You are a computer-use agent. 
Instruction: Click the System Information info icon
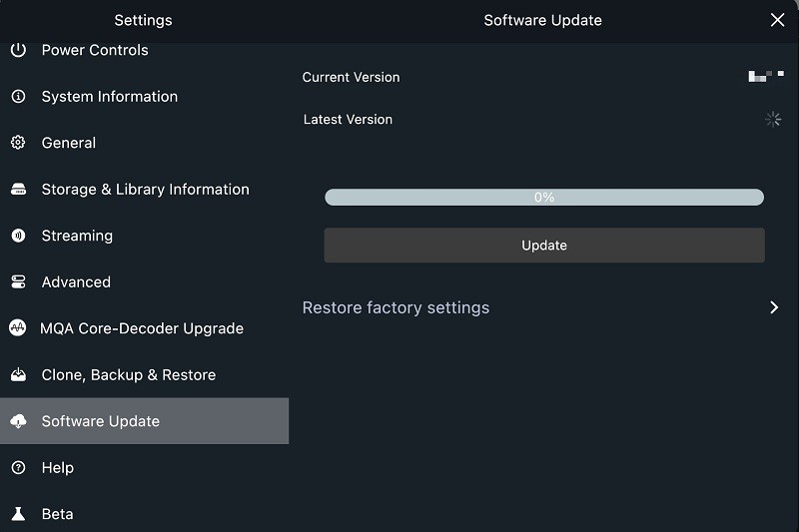[18, 97]
